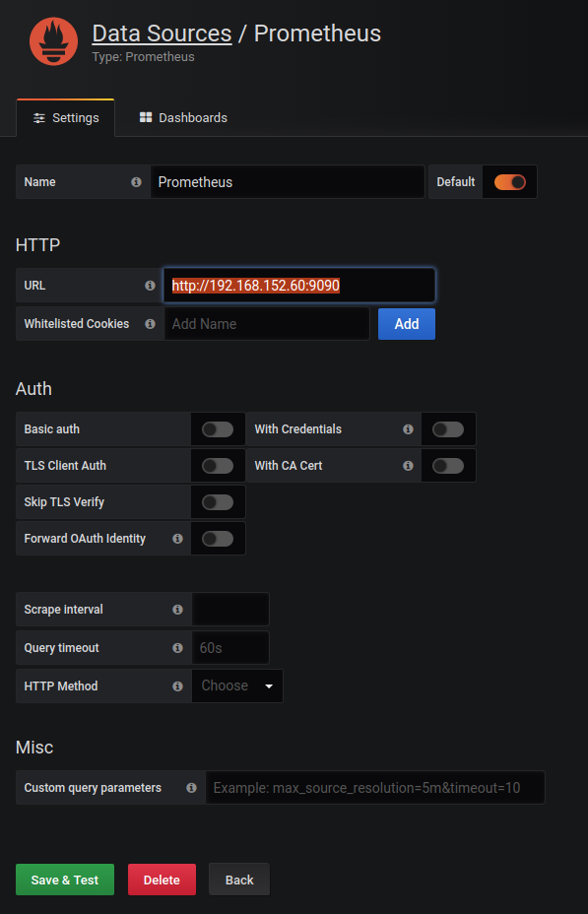Viewport: 588px width, 914px height.
Task: Click the Scrape interval info icon
Action: tap(177, 609)
